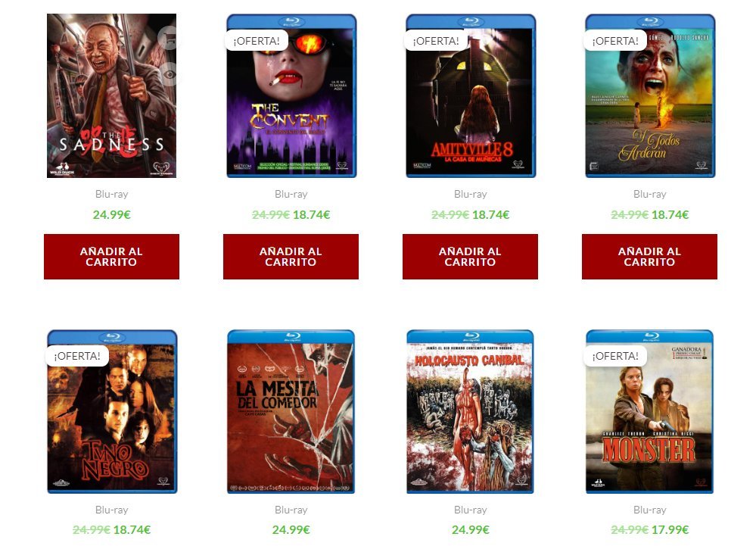The width and height of the screenshot is (756, 546).
Task: Add The Sadness Blu-ray to the cart
Action: pos(111,257)
